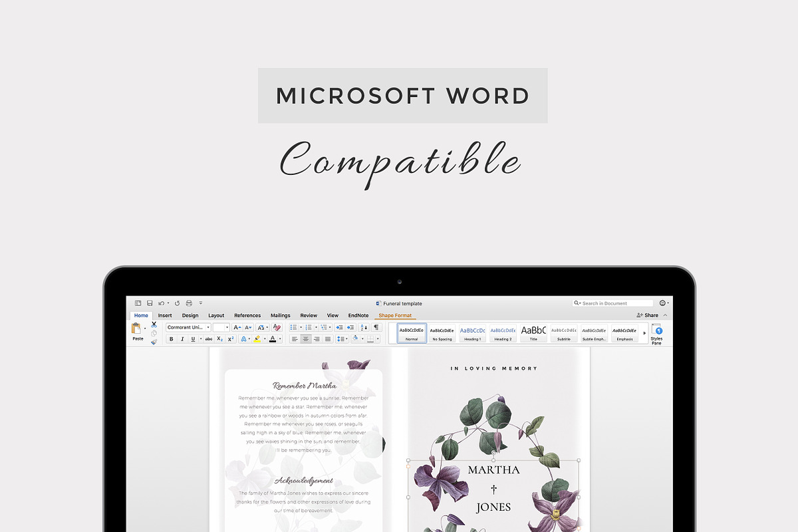Click the Share button
This screenshot has width=798, height=532.
pyautogui.click(x=648, y=315)
